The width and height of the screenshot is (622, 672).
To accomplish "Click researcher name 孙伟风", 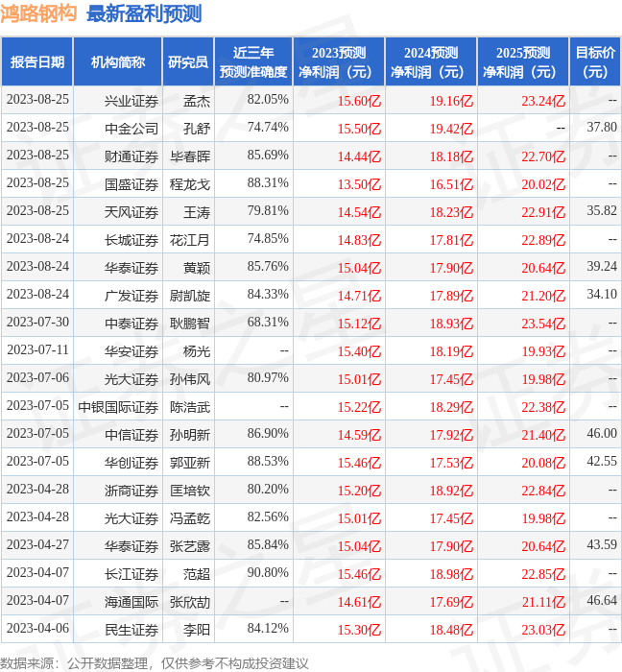I will [190, 379].
